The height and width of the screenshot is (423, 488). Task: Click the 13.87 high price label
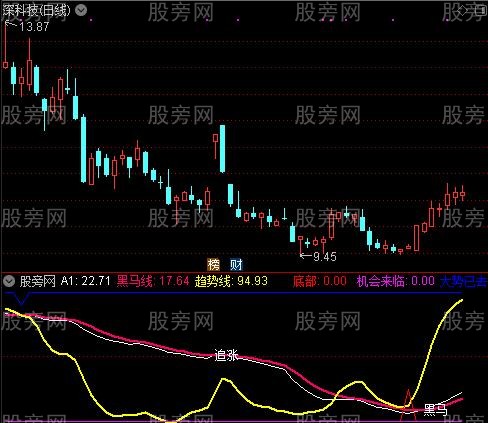[x=34, y=27]
